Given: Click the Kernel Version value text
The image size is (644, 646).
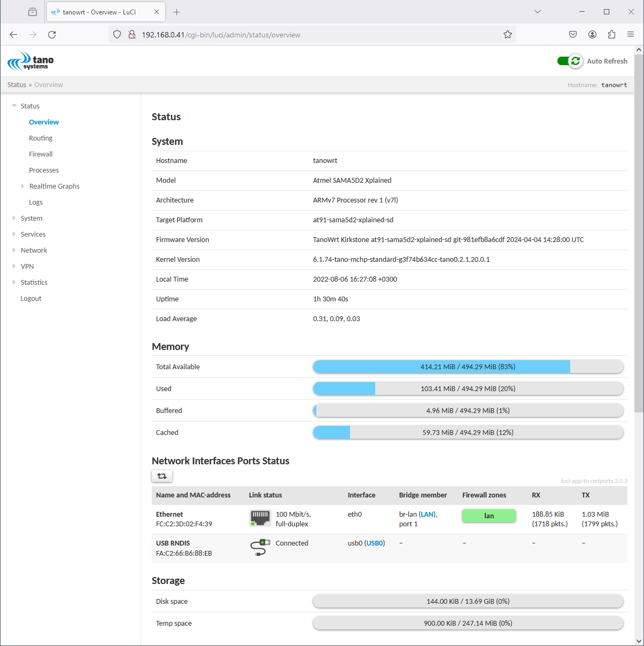Looking at the screenshot, I should point(401,259).
